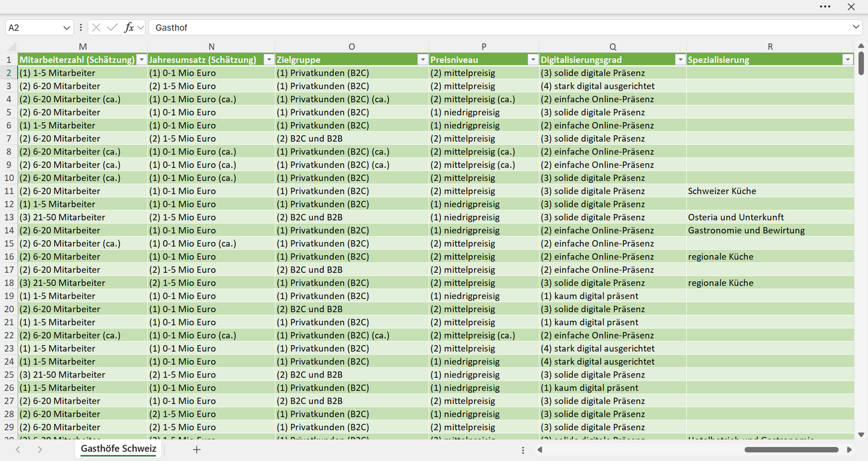The height and width of the screenshot is (461, 868).
Task: Click the horizontal scrollbar thumb
Action: pyautogui.click(x=791, y=450)
